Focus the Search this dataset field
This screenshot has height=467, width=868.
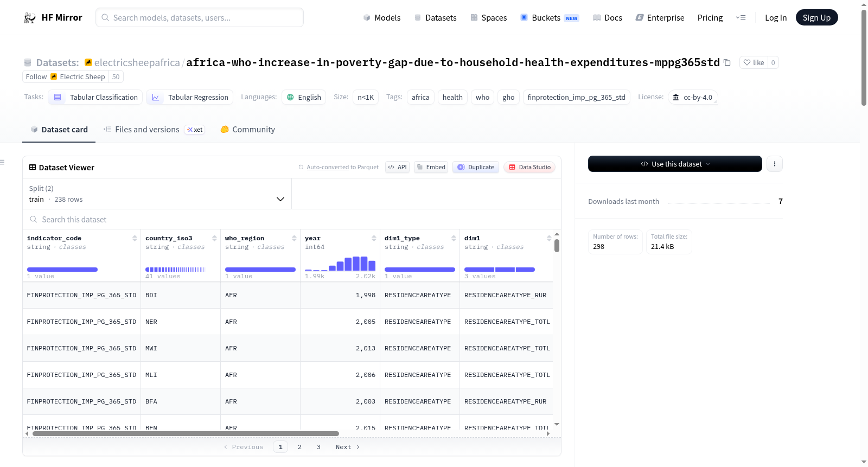[x=292, y=219]
